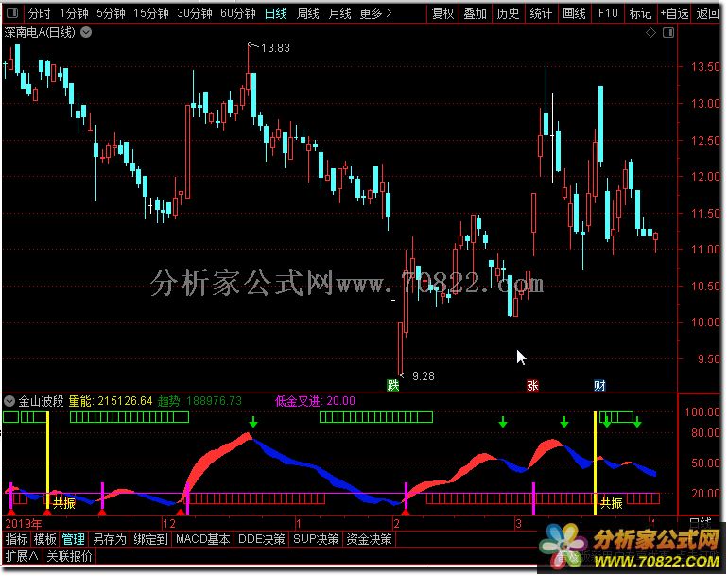Open 统计 statistics function
728x576 pixels.
click(x=541, y=13)
